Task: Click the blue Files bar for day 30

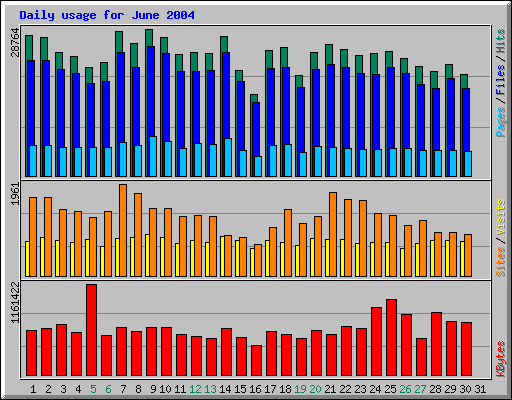Action: click(x=466, y=120)
